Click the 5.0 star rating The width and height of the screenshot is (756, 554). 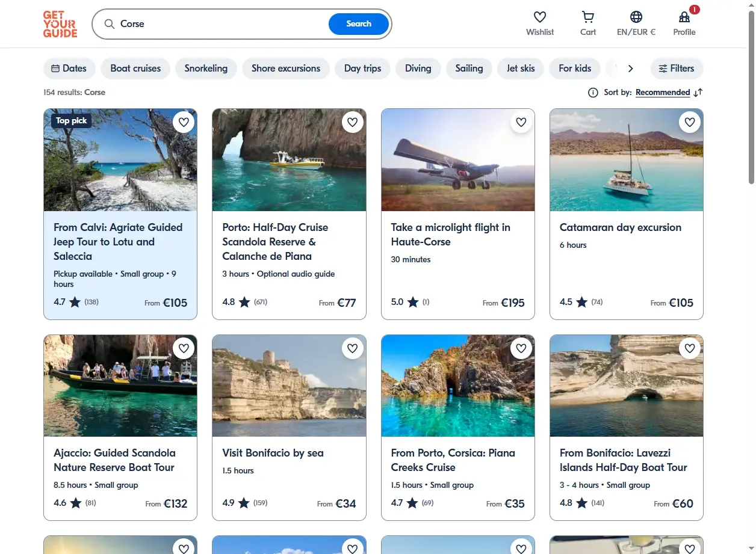(x=410, y=302)
